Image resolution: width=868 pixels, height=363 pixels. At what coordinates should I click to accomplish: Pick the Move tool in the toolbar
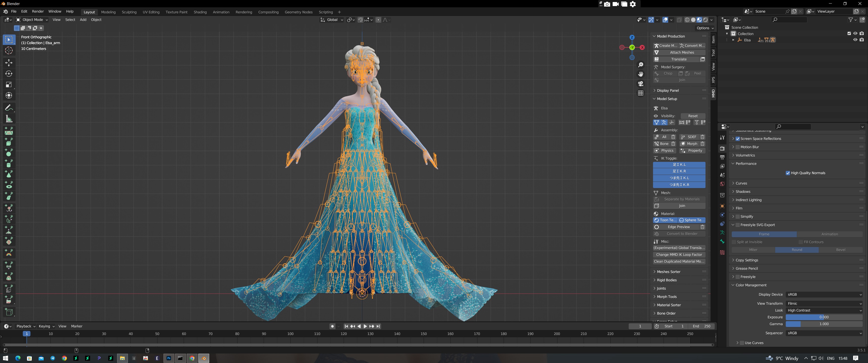pyautogui.click(x=9, y=63)
